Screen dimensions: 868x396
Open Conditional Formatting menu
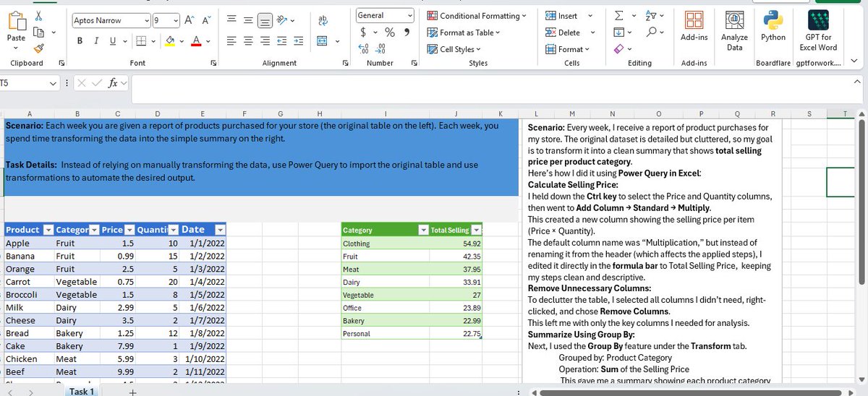tap(477, 16)
